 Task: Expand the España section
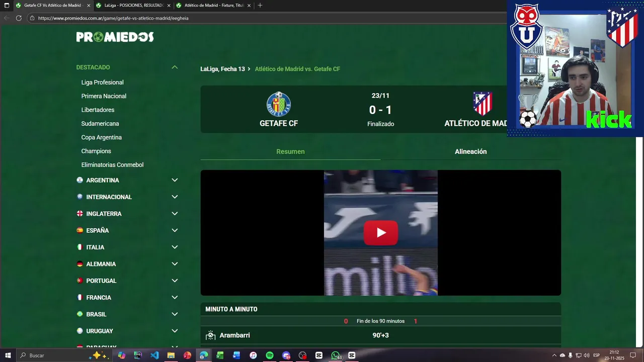[175, 230]
